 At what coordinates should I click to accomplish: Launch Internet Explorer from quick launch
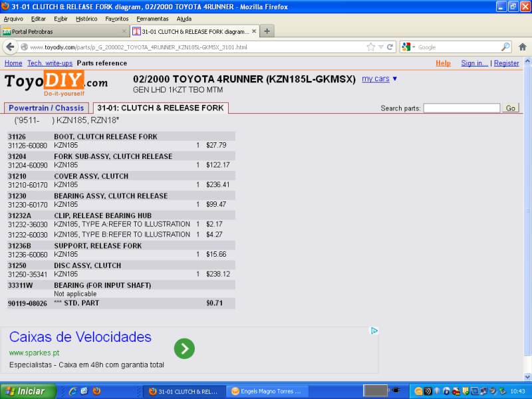pos(72,391)
